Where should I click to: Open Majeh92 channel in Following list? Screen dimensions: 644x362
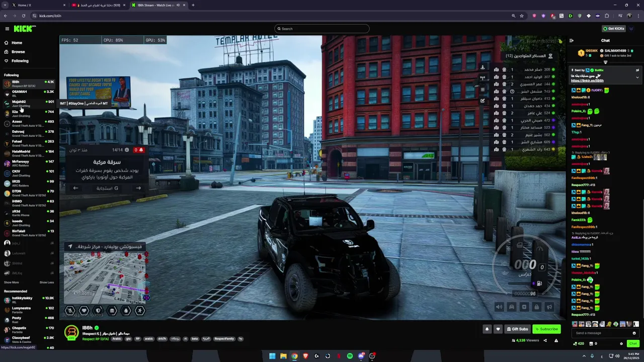point(29,103)
